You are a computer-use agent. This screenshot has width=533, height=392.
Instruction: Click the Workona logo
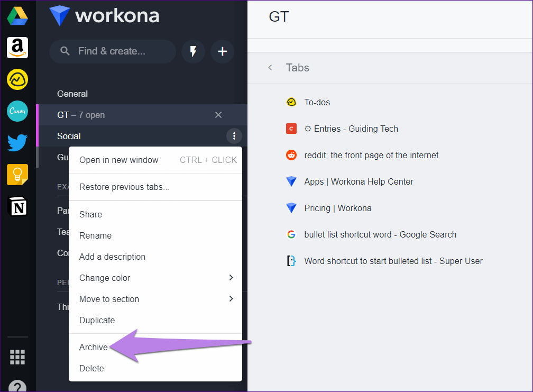coord(104,16)
